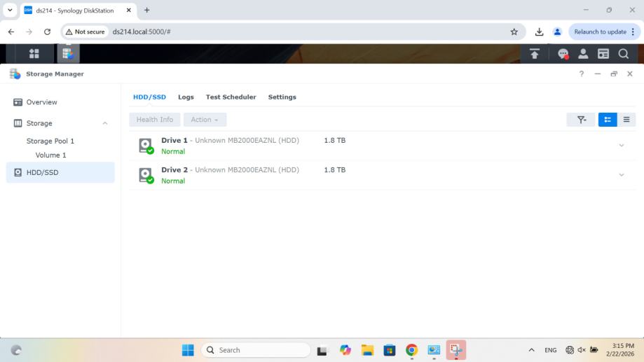Select HDD/SSD in the sidebar

(x=60, y=172)
